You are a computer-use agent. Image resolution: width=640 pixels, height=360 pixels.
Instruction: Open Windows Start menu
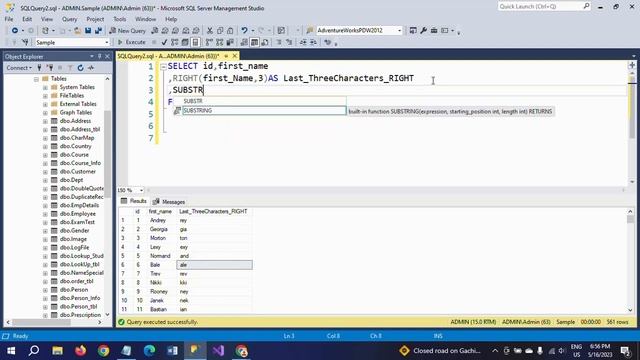coord(11,351)
